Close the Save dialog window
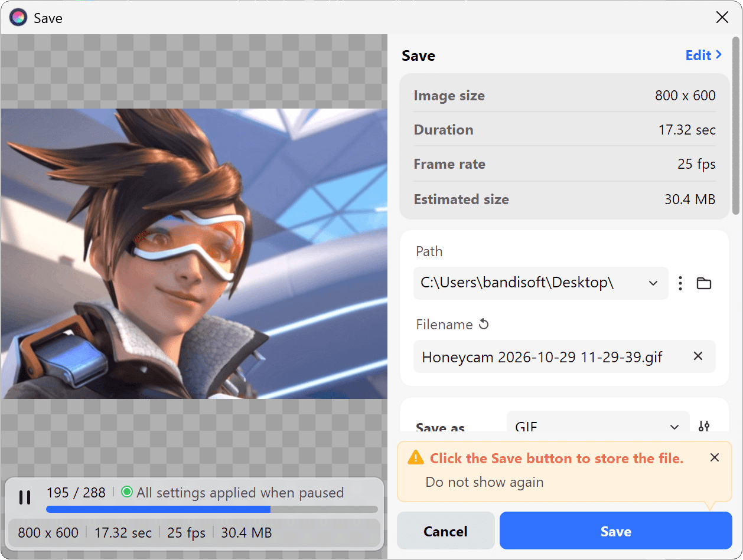 [722, 18]
